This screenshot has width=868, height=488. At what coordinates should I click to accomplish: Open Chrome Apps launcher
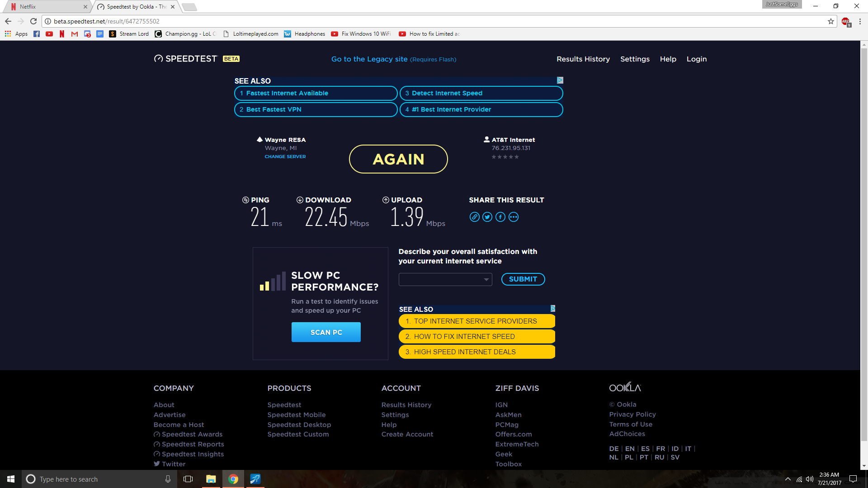[16, 34]
